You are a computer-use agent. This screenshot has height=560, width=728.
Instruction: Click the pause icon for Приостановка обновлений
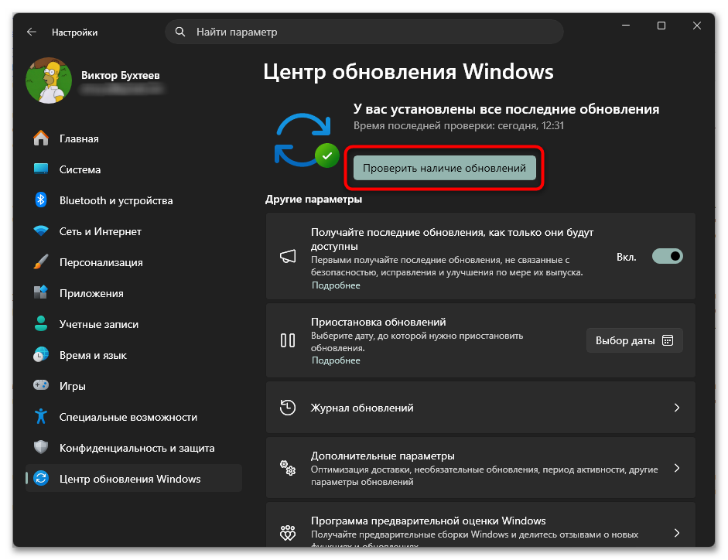click(x=288, y=340)
